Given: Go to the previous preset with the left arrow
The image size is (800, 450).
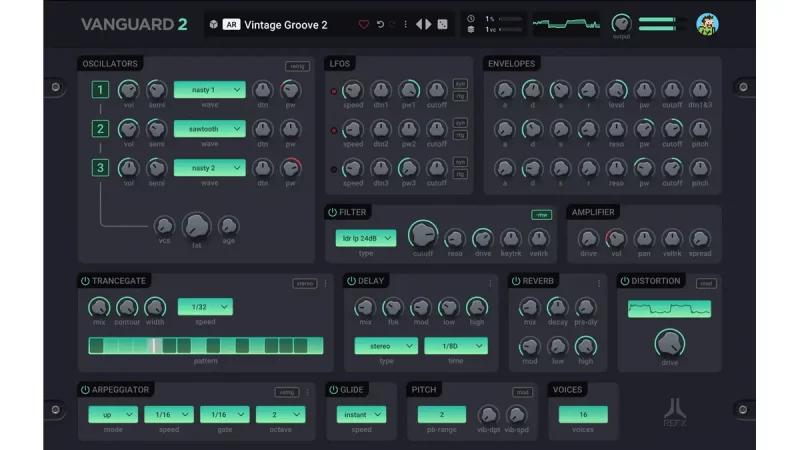Looking at the screenshot, I should (x=419, y=24).
